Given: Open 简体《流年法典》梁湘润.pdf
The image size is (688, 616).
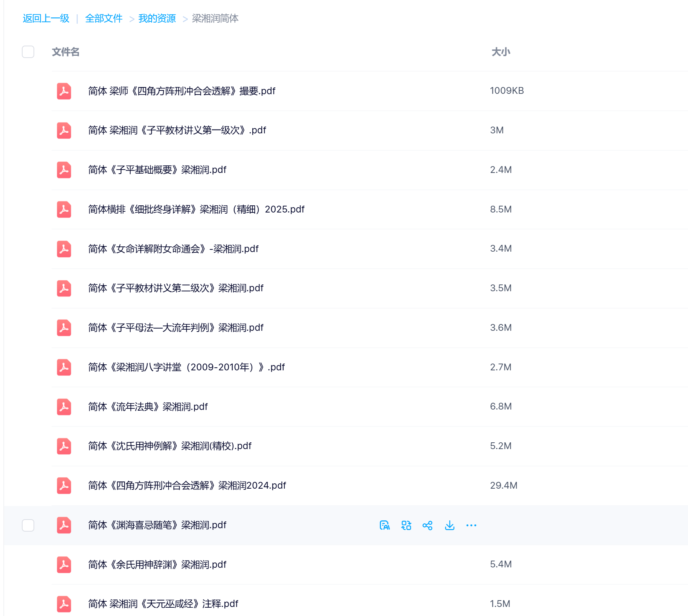Looking at the screenshot, I should pos(148,407).
